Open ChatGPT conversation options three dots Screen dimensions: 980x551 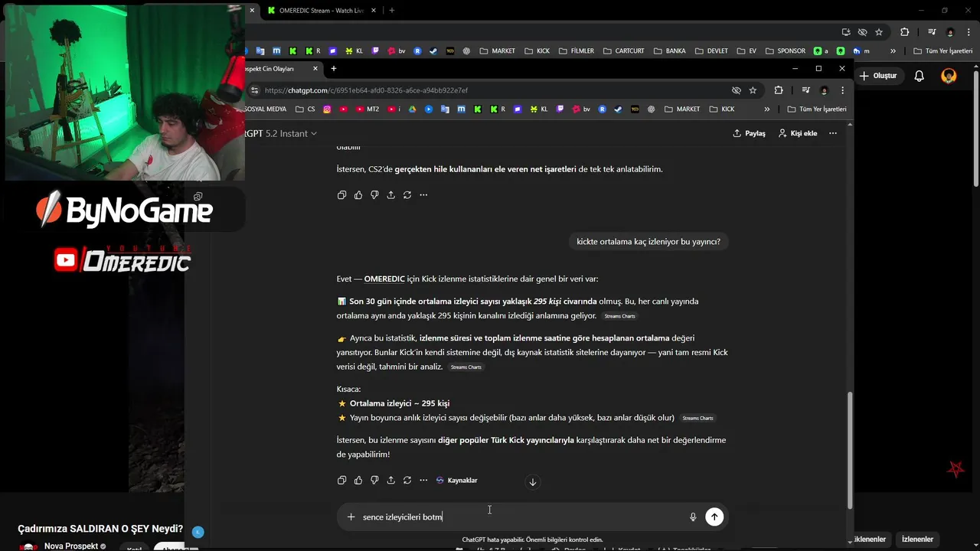[x=833, y=133]
